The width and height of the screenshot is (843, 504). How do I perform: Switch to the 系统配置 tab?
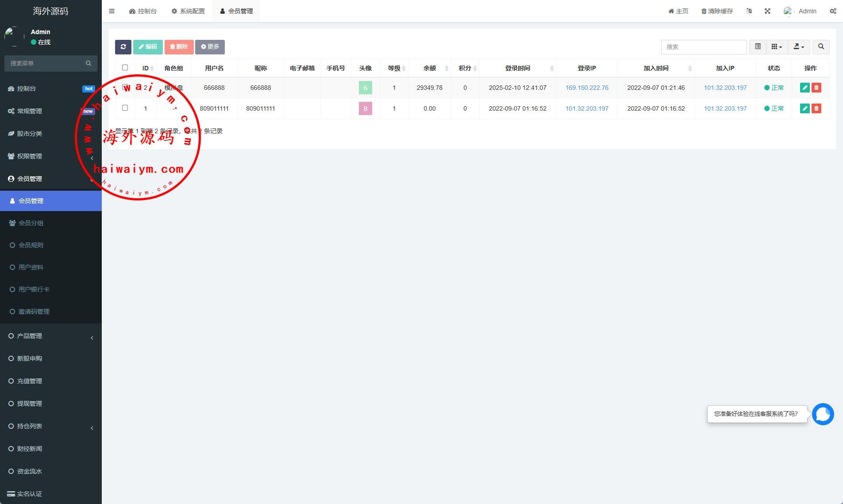pyautogui.click(x=188, y=11)
